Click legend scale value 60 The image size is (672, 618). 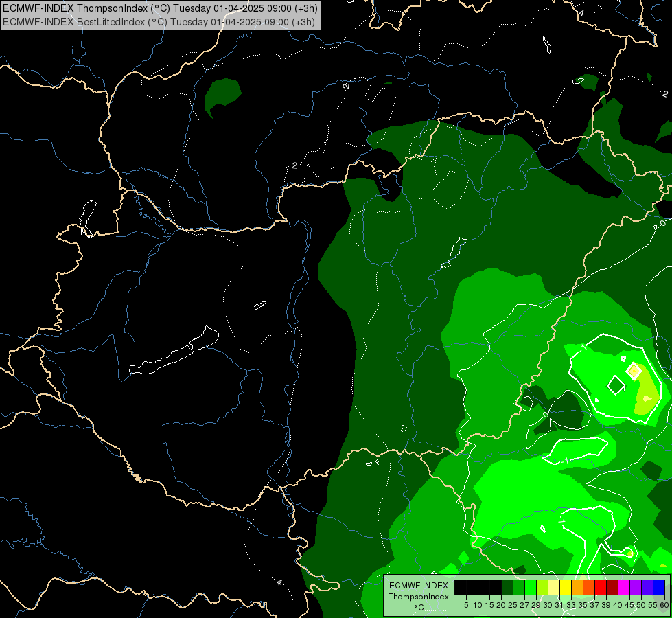click(x=664, y=605)
